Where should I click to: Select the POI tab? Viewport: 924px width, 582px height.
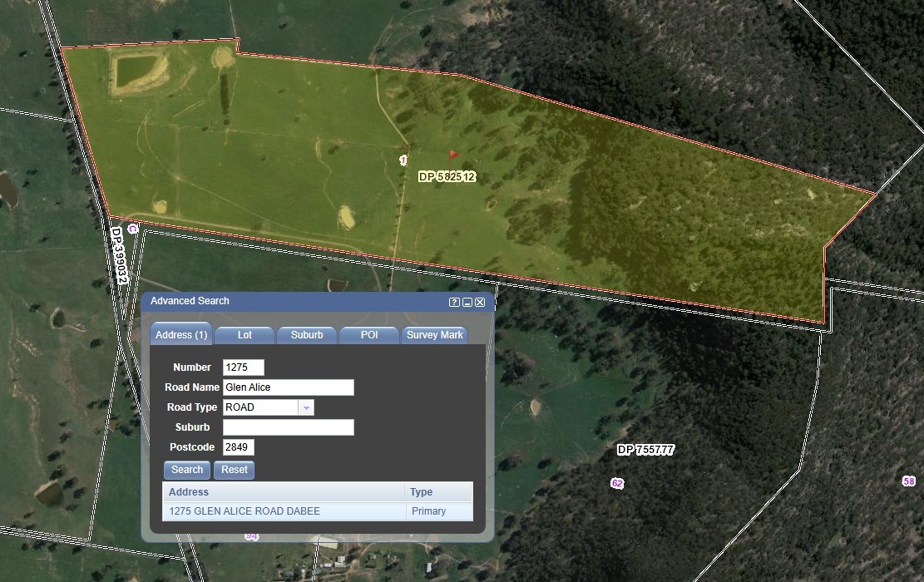point(369,335)
